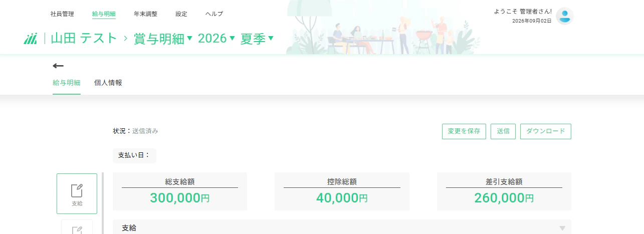Open the 社員管理 menu

[x=62, y=14]
